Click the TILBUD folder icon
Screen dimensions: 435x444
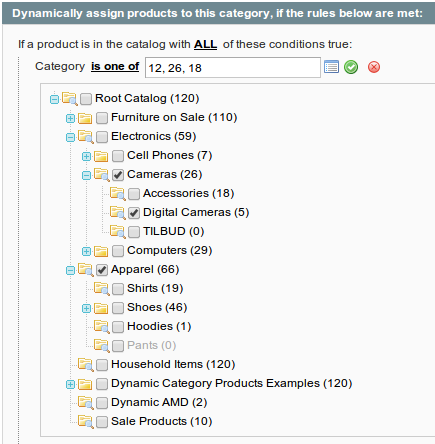[x=118, y=232]
